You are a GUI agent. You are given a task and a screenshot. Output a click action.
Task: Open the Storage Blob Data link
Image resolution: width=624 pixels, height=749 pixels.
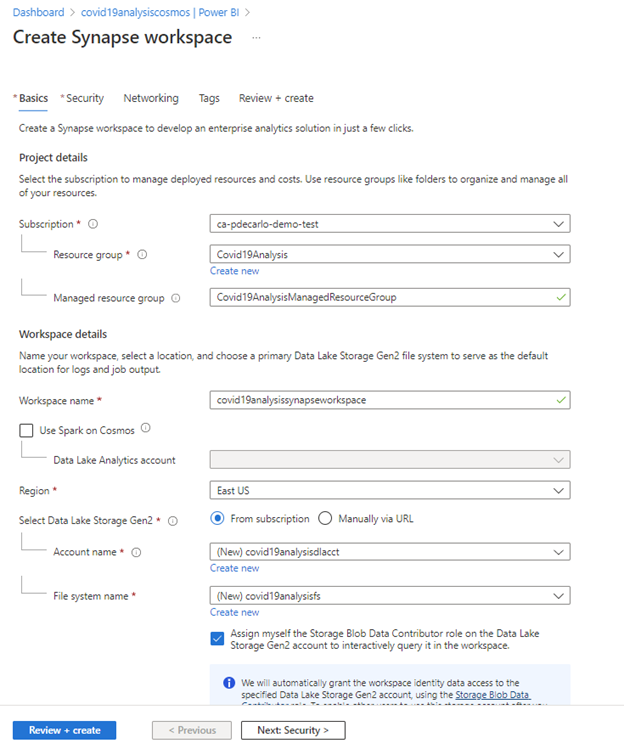coord(493,695)
